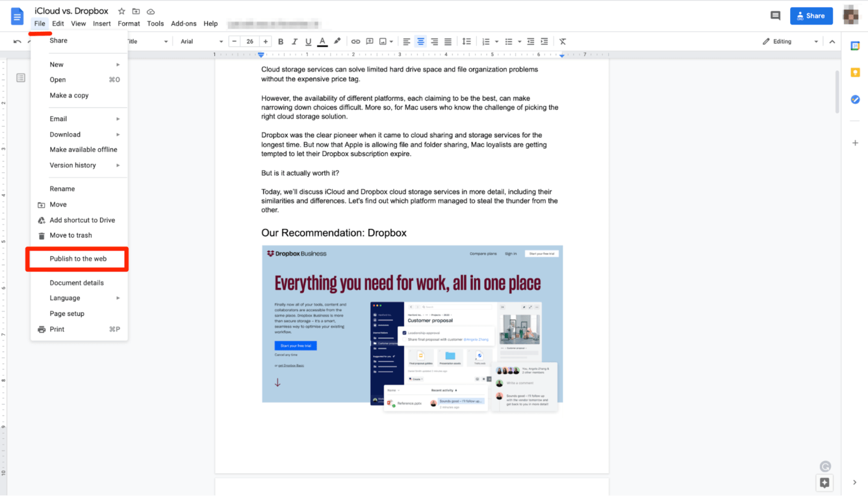The width and height of the screenshot is (868, 496).
Task: Apply italic formatting
Action: click(x=294, y=41)
